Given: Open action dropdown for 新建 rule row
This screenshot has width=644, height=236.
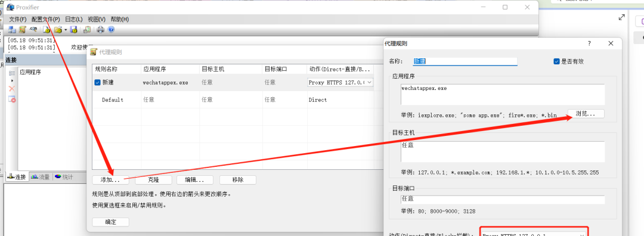Looking at the screenshot, I should [x=369, y=82].
